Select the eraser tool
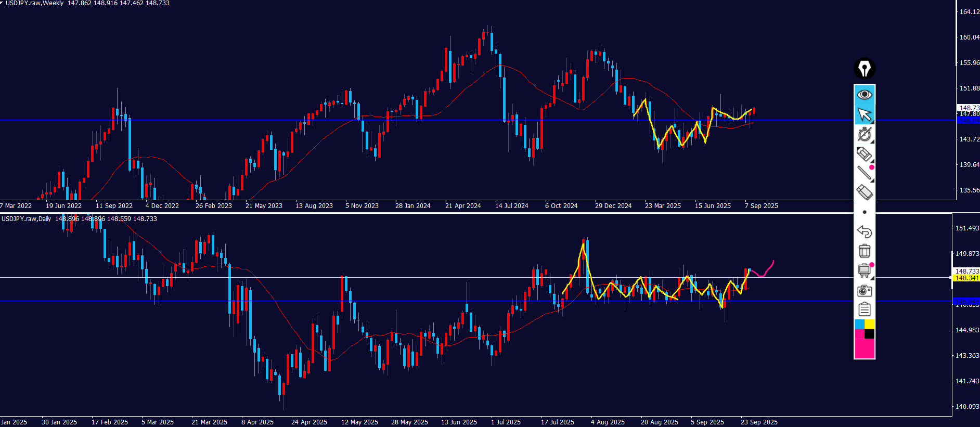Viewport: 980px width, 427px height. pyautogui.click(x=864, y=192)
